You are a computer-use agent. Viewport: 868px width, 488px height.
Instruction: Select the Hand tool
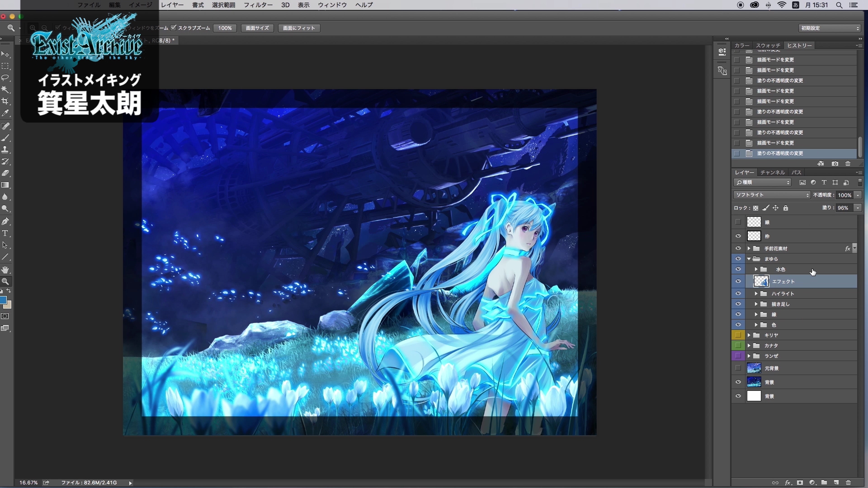pyautogui.click(x=5, y=270)
